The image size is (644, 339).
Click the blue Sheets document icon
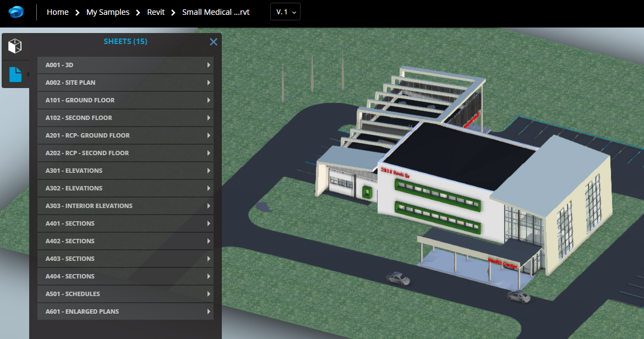pyautogui.click(x=15, y=74)
